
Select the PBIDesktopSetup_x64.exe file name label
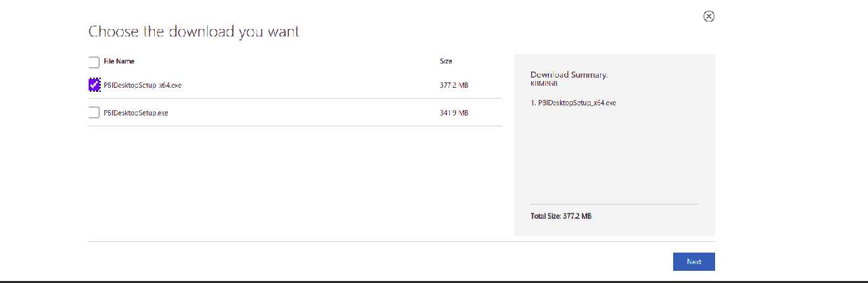[x=142, y=85]
